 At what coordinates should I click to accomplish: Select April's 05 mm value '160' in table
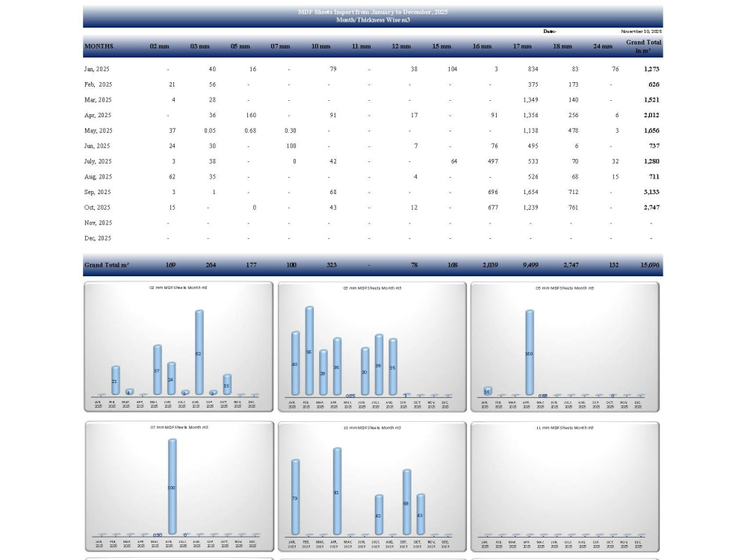(x=251, y=115)
